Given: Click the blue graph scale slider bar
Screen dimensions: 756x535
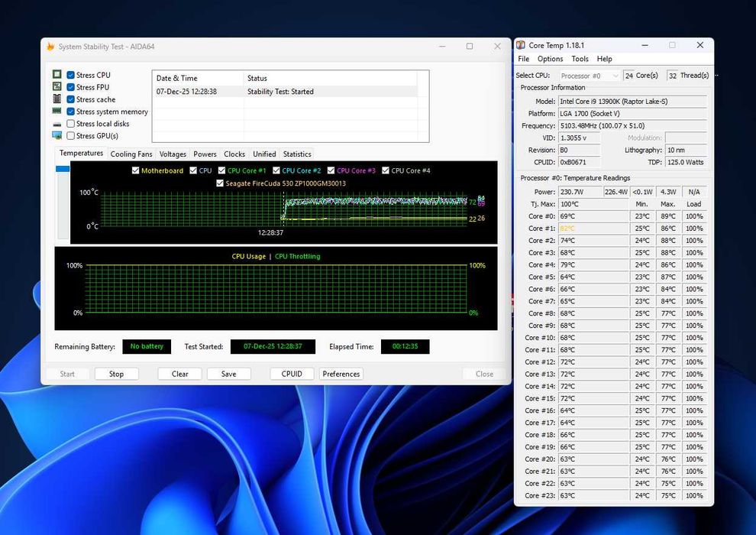Looking at the screenshot, I should [x=63, y=169].
